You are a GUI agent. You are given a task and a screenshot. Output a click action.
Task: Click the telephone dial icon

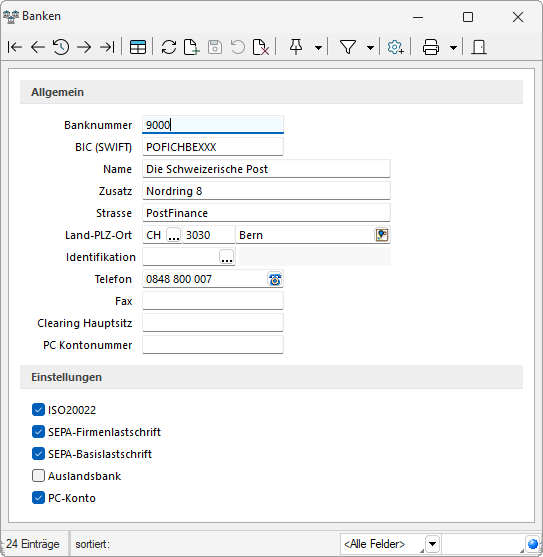click(275, 280)
